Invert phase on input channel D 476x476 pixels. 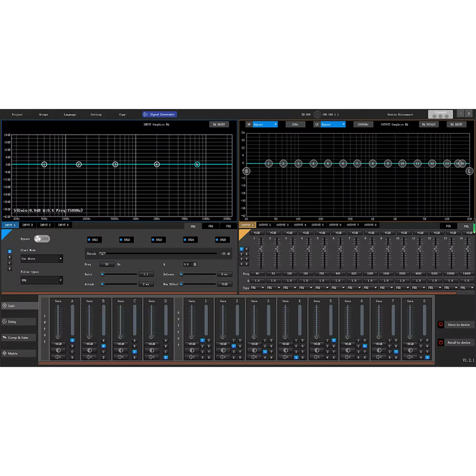pos(151,350)
